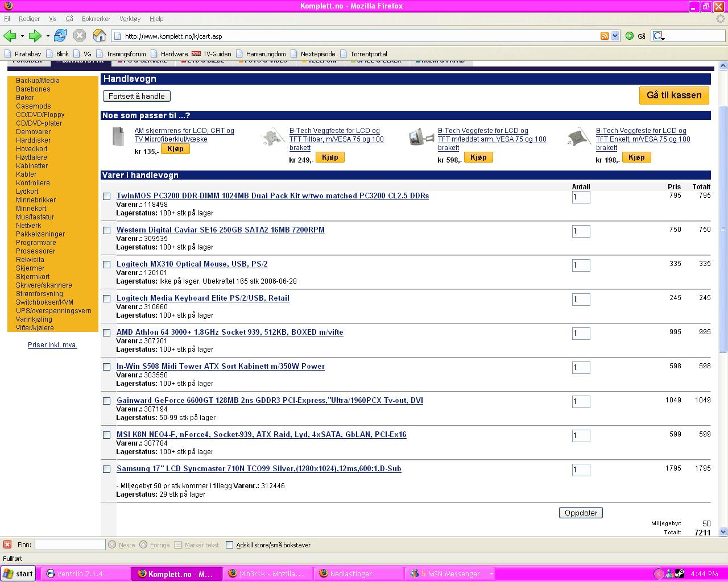Click the Google search engine icon
The width and height of the screenshot is (728, 582).
click(x=658, y=36)
